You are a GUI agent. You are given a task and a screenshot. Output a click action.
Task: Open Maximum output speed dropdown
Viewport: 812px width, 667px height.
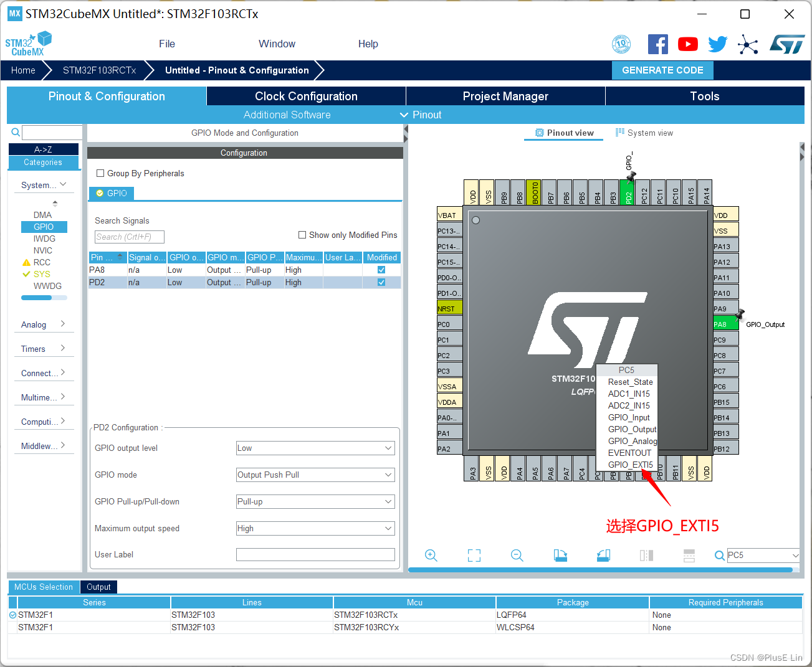coord(315,528)
